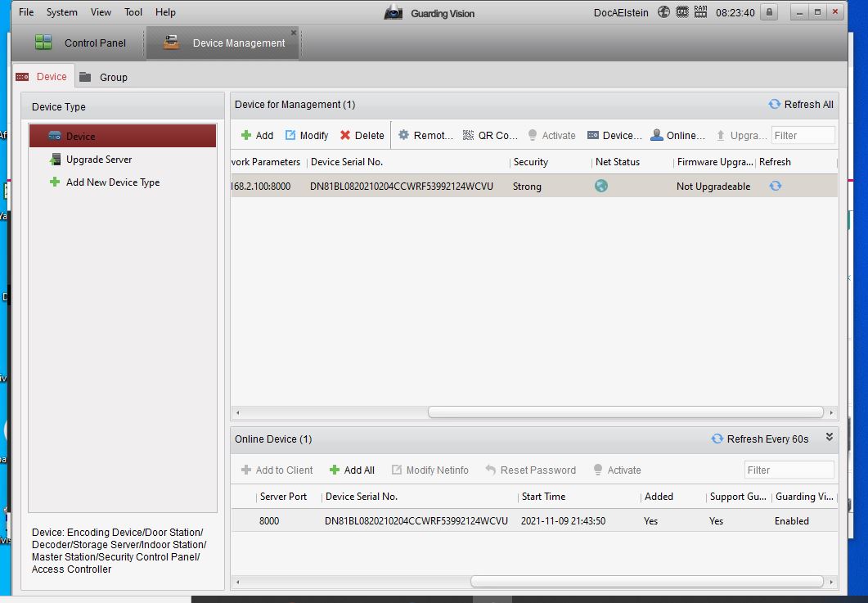This screenshot has height=603, width=868.
Task: Click Filter field in Device for Management
Action: coord(803,135)
